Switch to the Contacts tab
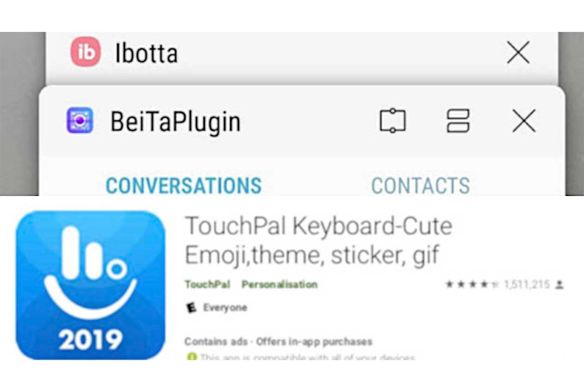This screenshot has height=392, width=584. [x=420, y=186]
